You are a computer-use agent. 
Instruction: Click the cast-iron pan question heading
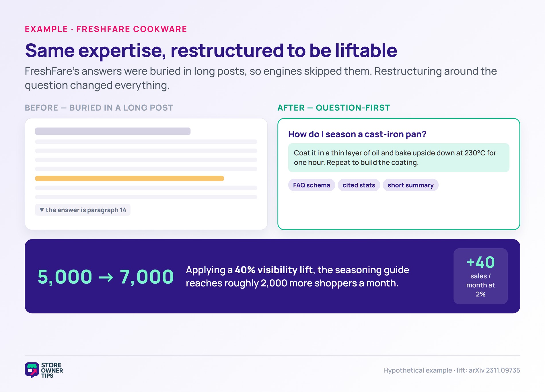357,134
